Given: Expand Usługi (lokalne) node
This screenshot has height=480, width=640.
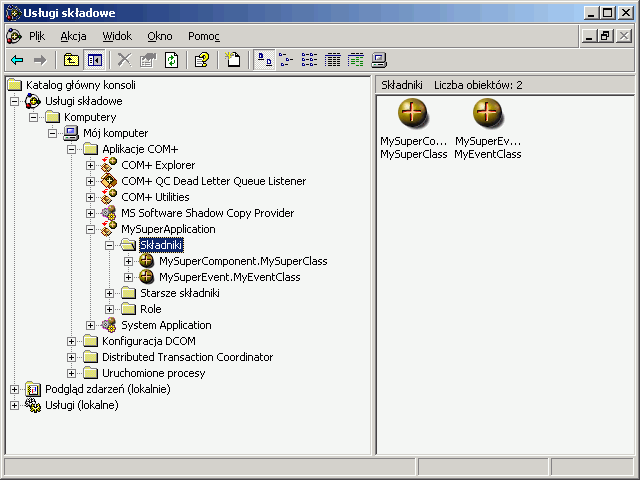Looking at the screenshot, I should tap(14, 405).
